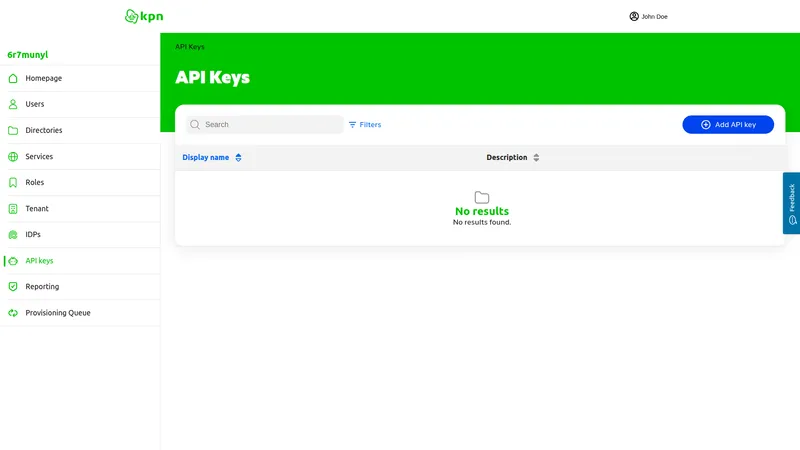This screenshot has width=800, height=450.
Task: Click the 6r7munyl tenant name
Action: [x=28, y=55]
